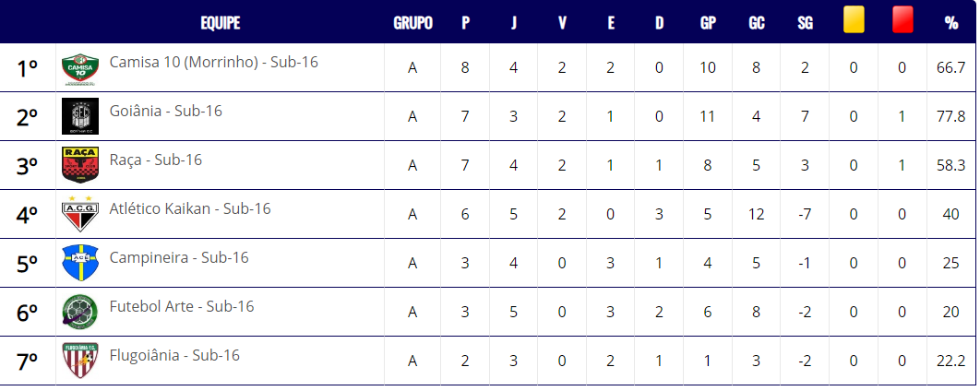Click the Flugoiânia striped crest

pos(80,361)
